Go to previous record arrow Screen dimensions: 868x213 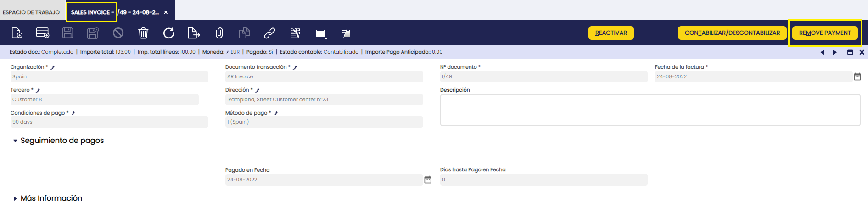822,52
